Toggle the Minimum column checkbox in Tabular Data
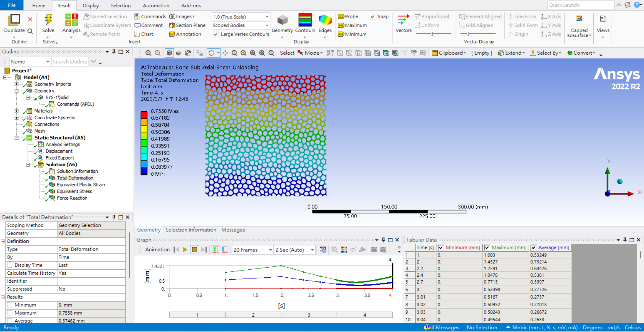Image resolution: width=644 pixels, height=332 pixels. (441, 248)
